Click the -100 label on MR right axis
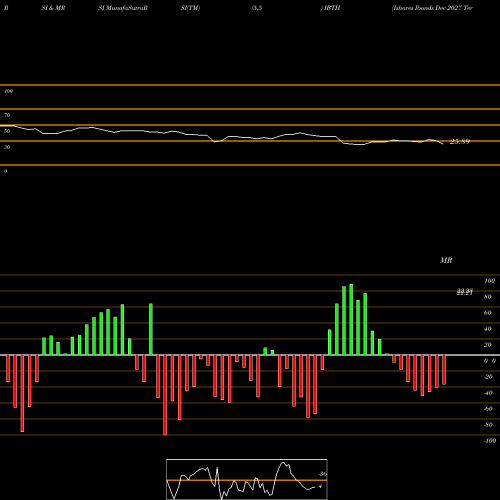Screen dimensions: 500x500 [x=489, y=441]
